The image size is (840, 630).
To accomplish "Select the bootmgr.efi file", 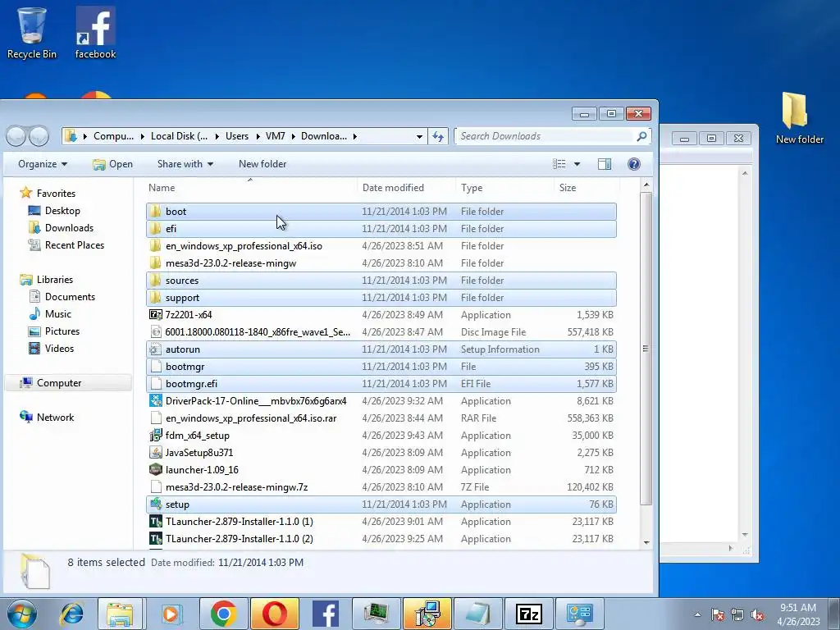I will point(381,384).
